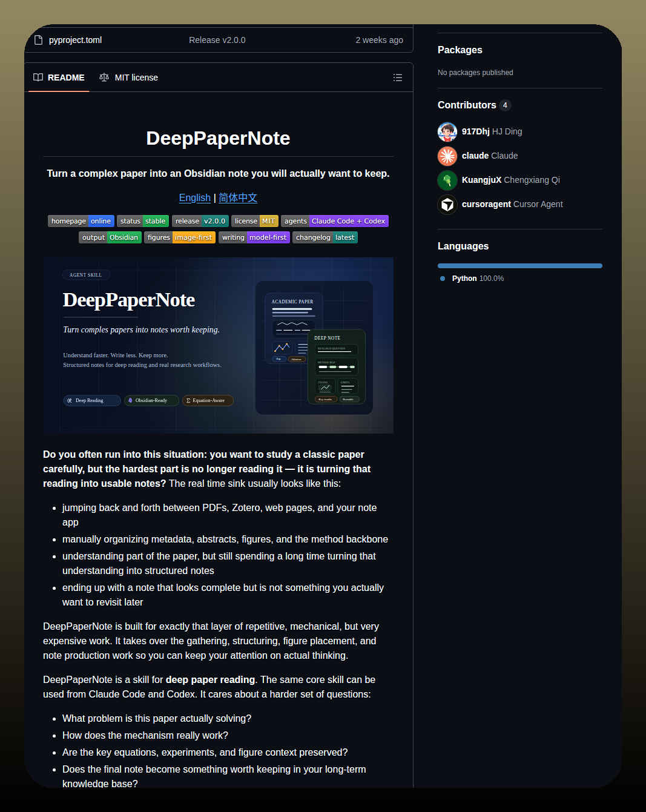Click the contributors count badge 4

(505, 105)
